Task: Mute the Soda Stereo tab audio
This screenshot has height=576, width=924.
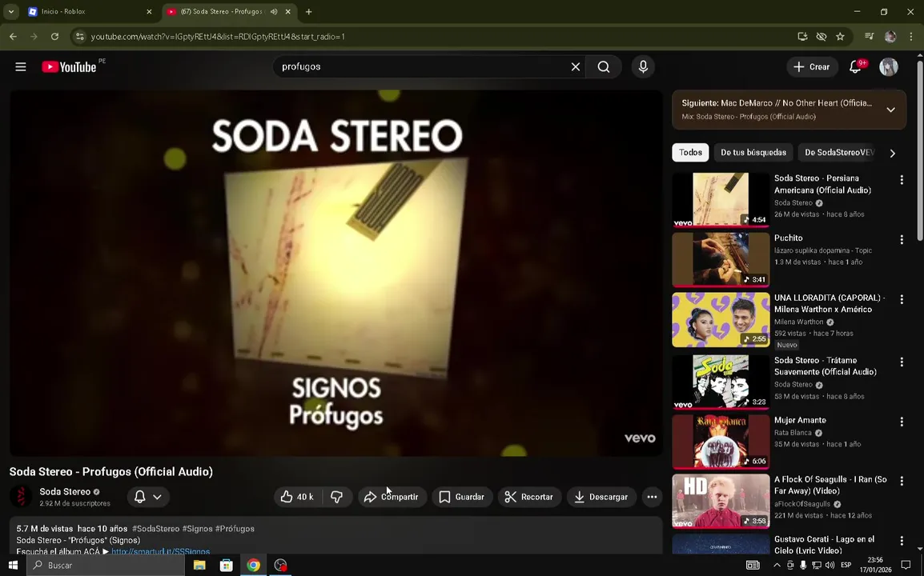Action: 274,12
